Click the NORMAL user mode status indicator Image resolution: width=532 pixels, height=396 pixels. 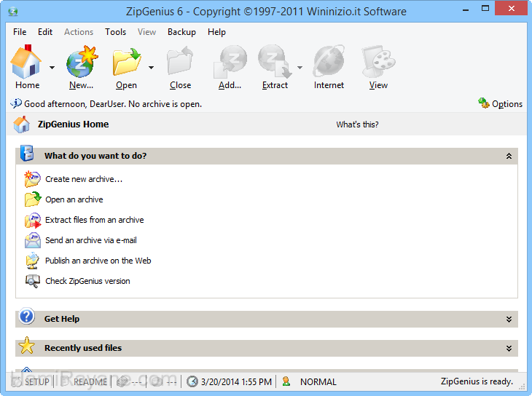[318, 381]
